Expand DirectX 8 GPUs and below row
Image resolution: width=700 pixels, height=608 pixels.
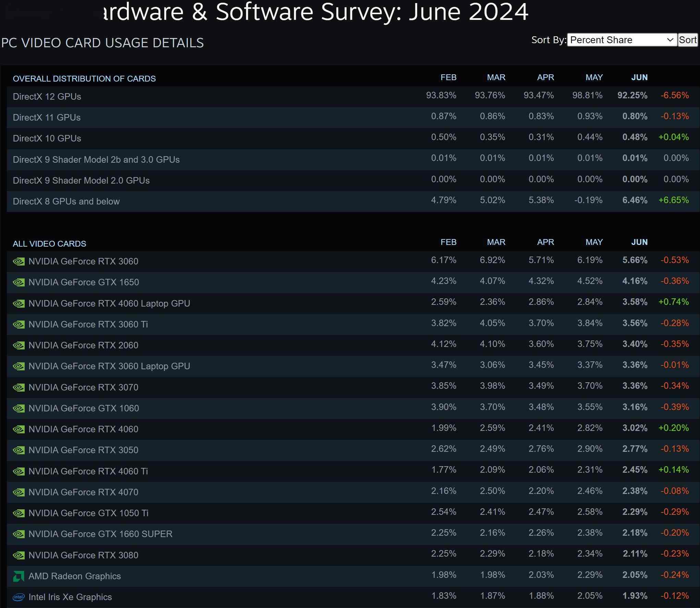[x=353, y=201]
